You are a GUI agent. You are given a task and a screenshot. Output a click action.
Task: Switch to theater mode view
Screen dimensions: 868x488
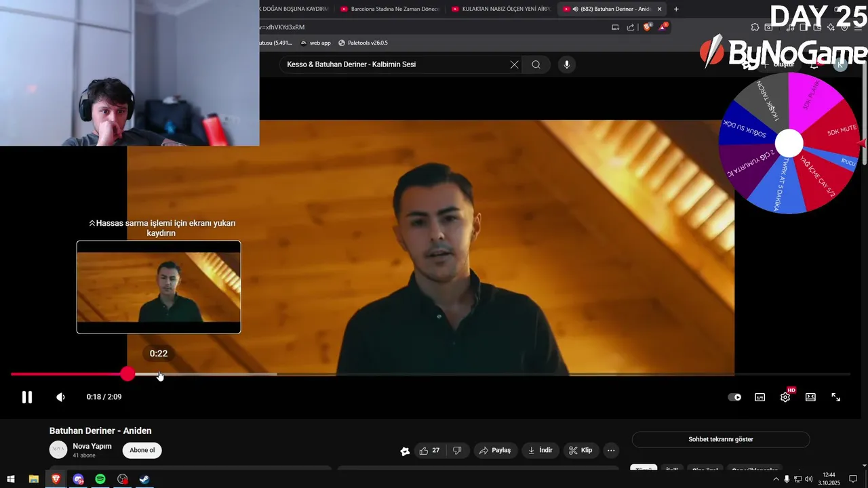(x=810, y=397)
